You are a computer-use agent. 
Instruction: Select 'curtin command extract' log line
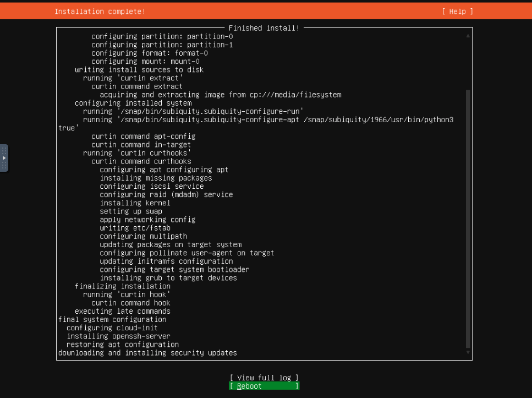[137, 86]
